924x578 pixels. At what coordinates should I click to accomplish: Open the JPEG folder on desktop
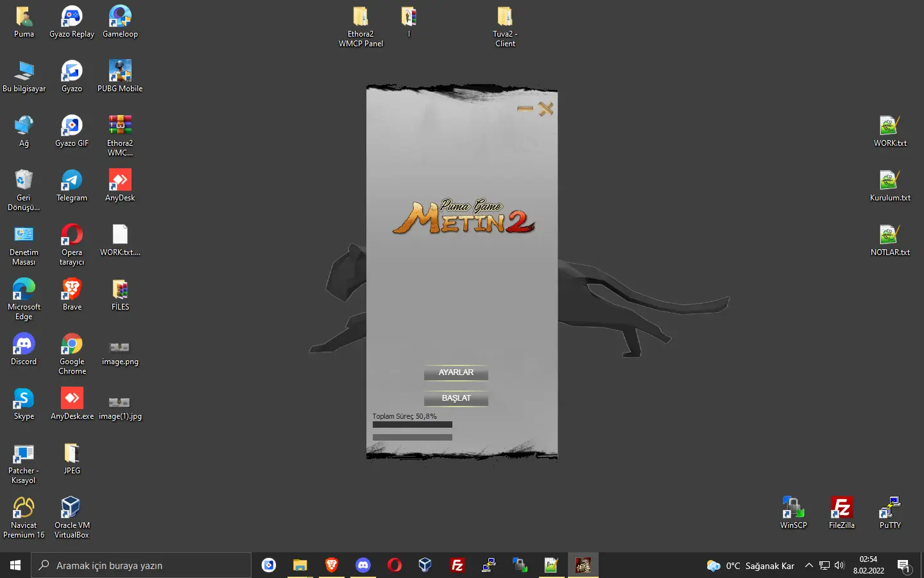[x=72, y=459]
